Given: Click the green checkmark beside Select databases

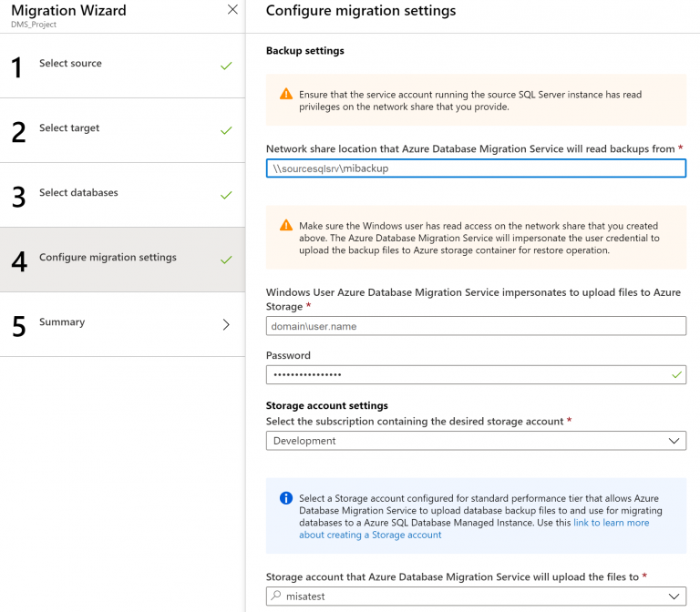Looking at the screenshot, I should 226,195.
